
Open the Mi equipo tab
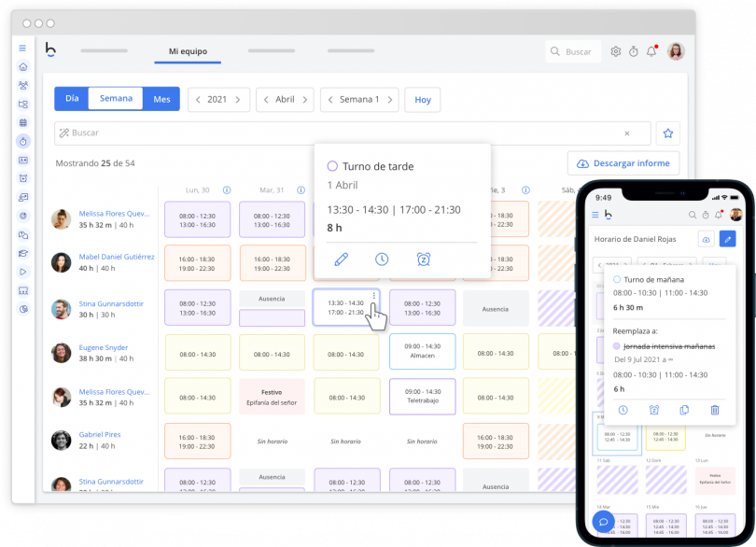[187, 52]
